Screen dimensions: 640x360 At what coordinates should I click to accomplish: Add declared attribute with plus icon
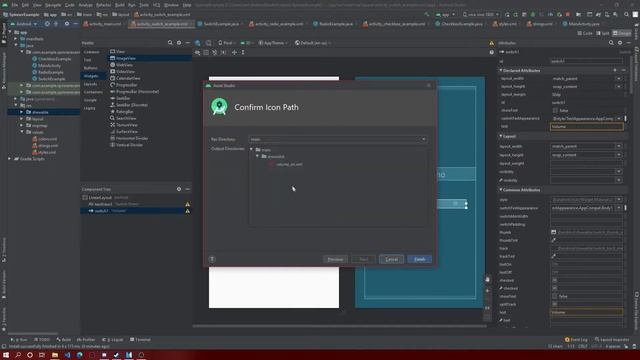(x=615, y=70)
